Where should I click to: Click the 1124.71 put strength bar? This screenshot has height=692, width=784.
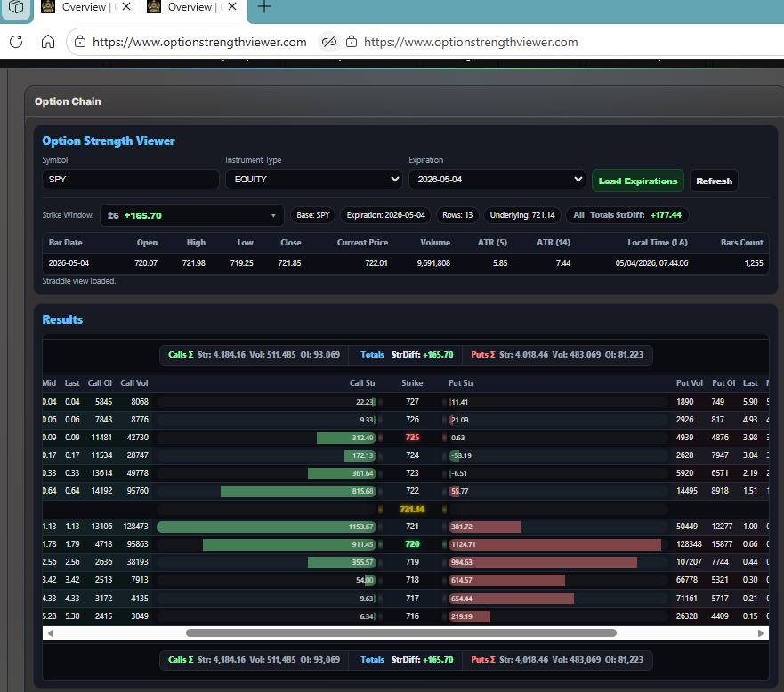click(555, 544)
